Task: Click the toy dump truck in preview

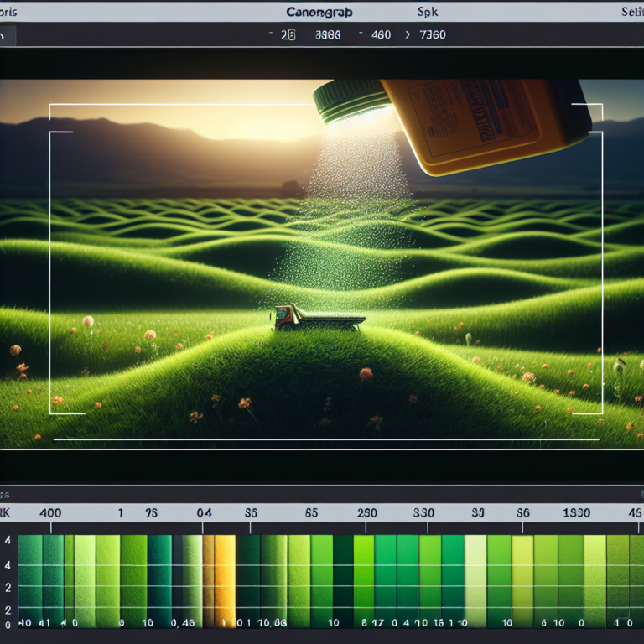Action: 318,318
